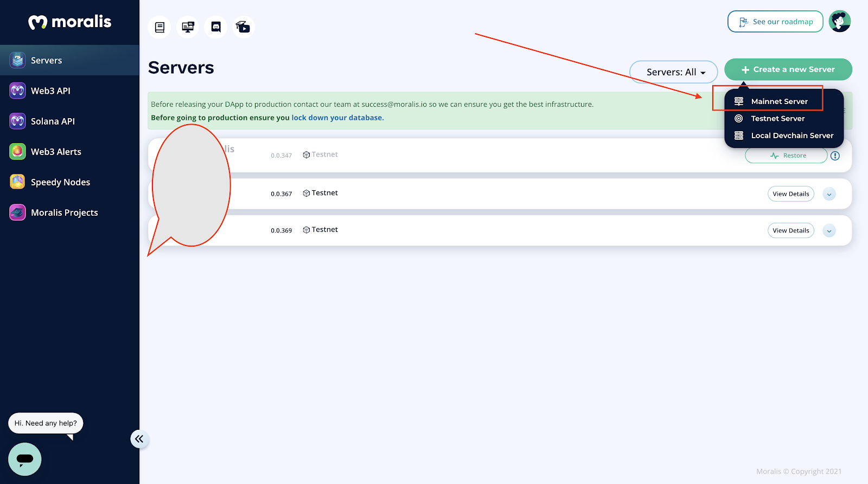Click Create a new Server button
Viewport: 868px width, 484px height.
point(788,69)
